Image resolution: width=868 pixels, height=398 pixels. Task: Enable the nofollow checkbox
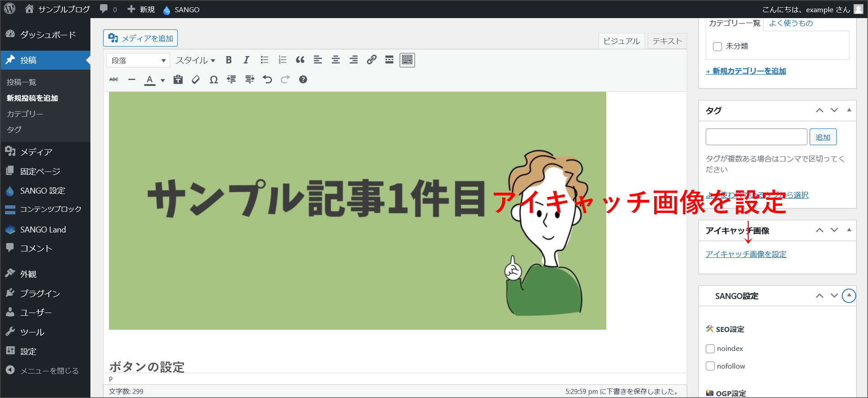(x=710, y=366)
